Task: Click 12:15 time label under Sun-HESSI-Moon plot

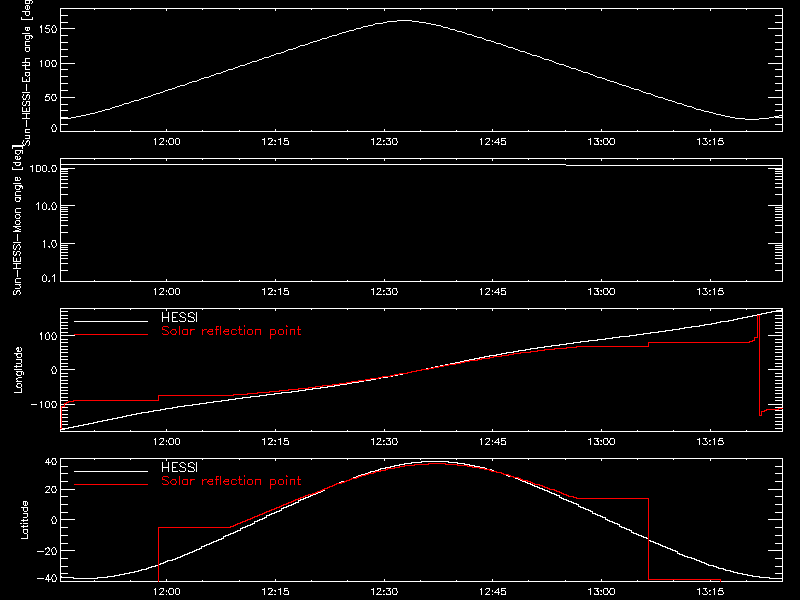Action: tap(275, 291)
